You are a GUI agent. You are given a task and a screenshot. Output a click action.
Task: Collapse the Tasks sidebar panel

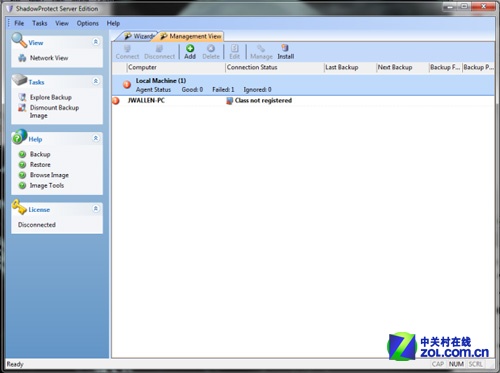96,81
